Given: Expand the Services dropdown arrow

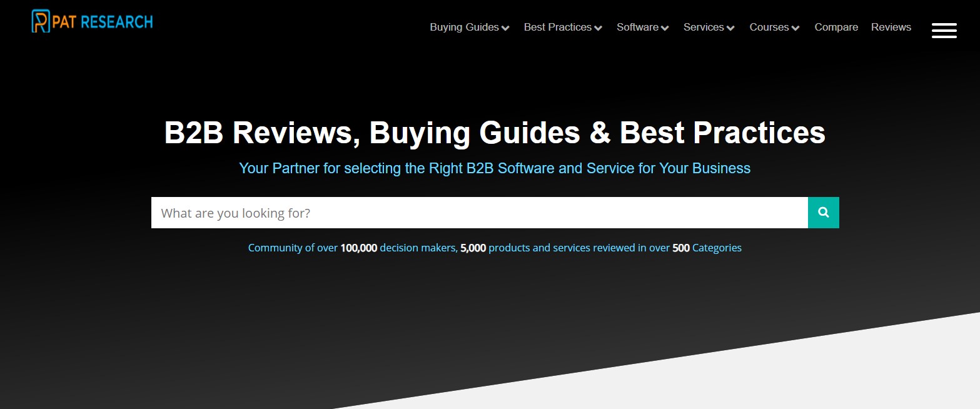Looking at the screenshot, I should point(730,28).
